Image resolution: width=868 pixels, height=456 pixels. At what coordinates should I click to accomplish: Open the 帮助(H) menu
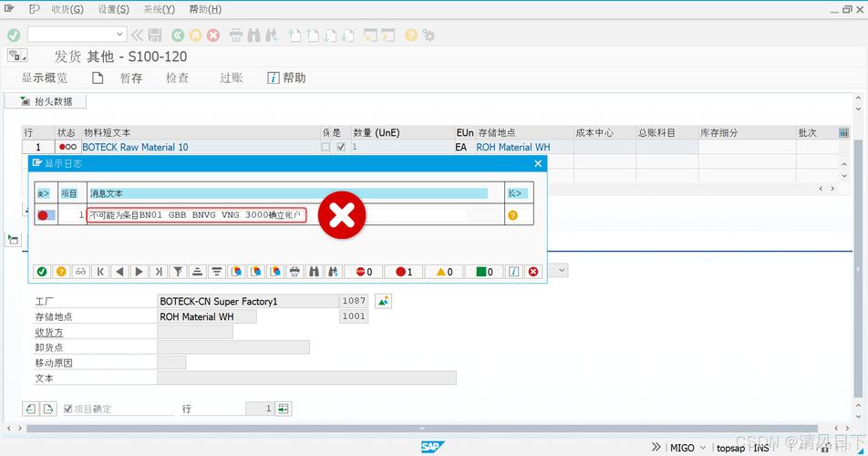tap(205, 9)
